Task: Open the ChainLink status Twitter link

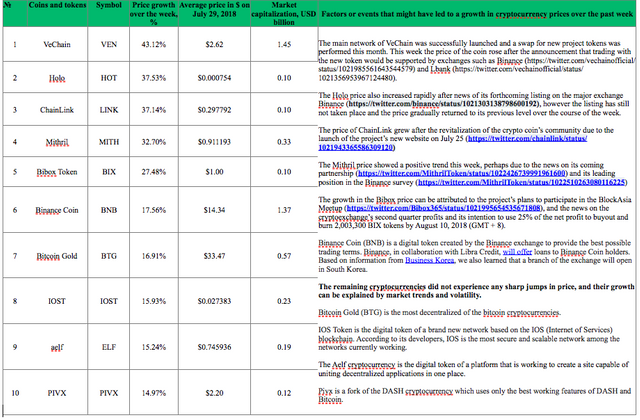Action: (x=453, y=143)
